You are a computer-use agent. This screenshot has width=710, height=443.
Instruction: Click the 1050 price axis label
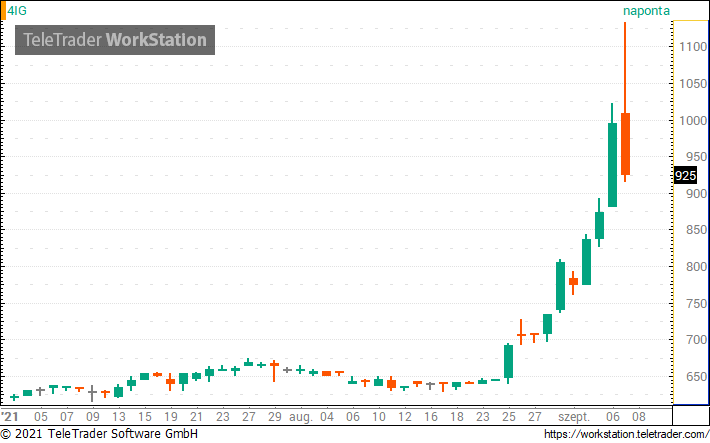[693, 84]
